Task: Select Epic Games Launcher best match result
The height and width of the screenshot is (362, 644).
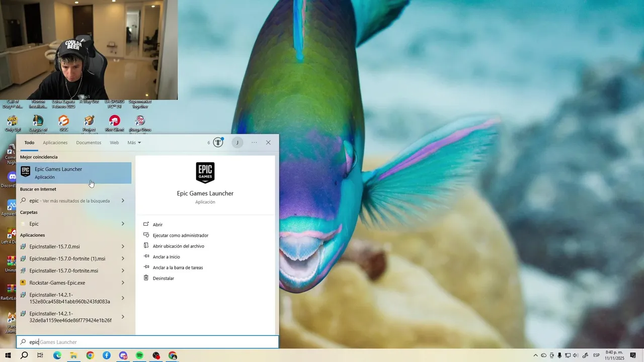Action: (x=74, y=173)
